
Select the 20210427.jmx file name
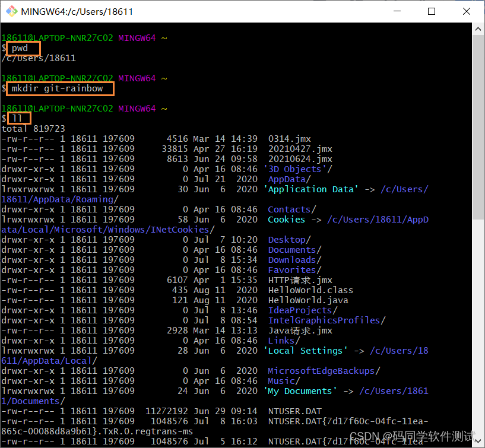[x=300, y=149]
